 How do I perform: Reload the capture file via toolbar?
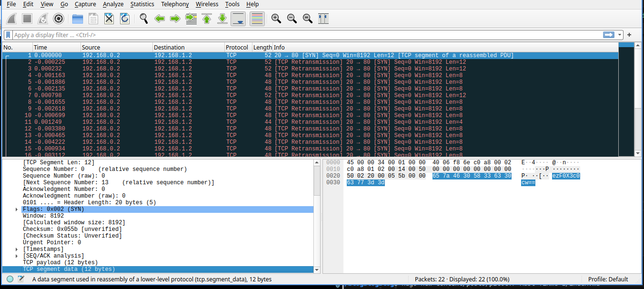coord(125,19)
